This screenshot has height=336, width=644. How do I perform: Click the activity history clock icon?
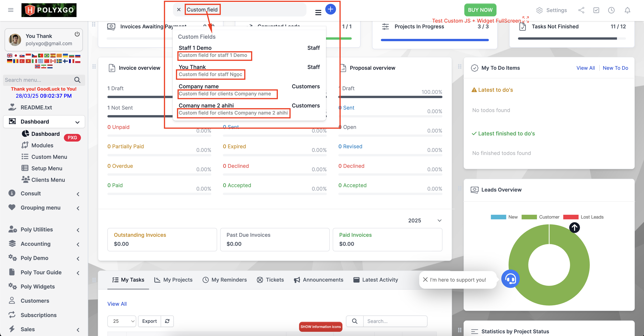[612, 10]
